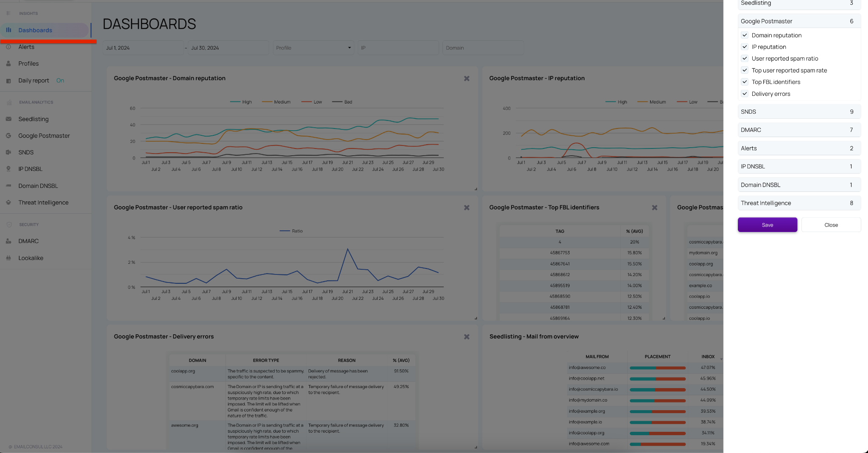Collapse the Google Postmaster section
This screenshot has width=868, height=453.
click(x=799, y=21)
